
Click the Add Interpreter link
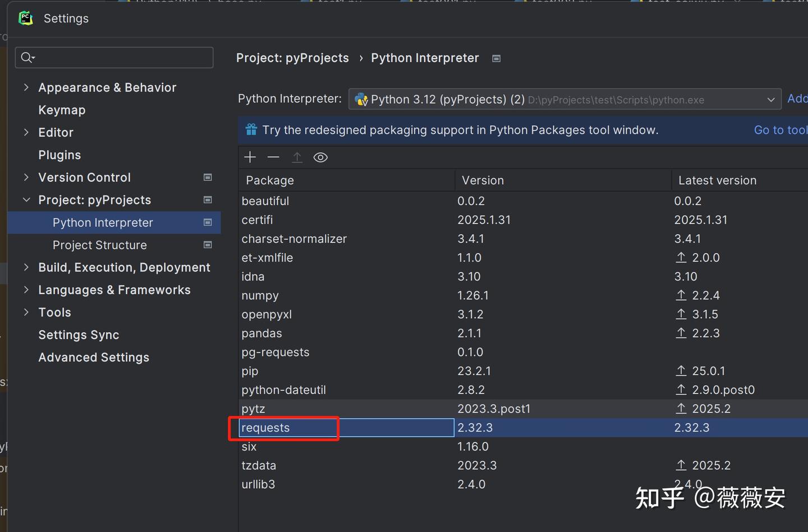797,99
